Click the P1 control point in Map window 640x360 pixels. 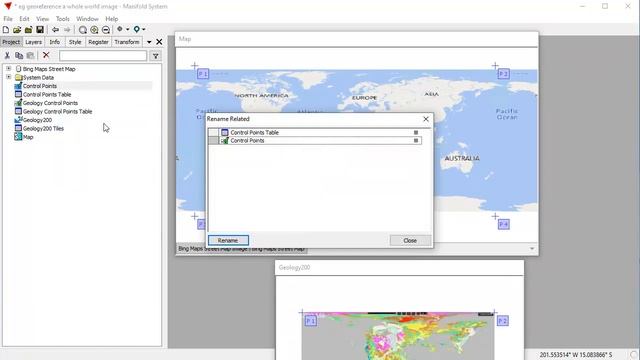coord(203,74)
